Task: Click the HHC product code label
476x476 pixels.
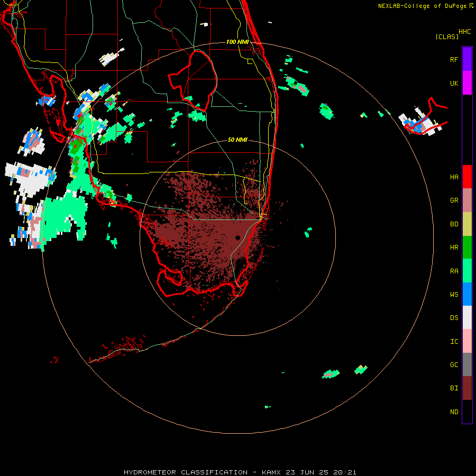Action: pos(464,32)
